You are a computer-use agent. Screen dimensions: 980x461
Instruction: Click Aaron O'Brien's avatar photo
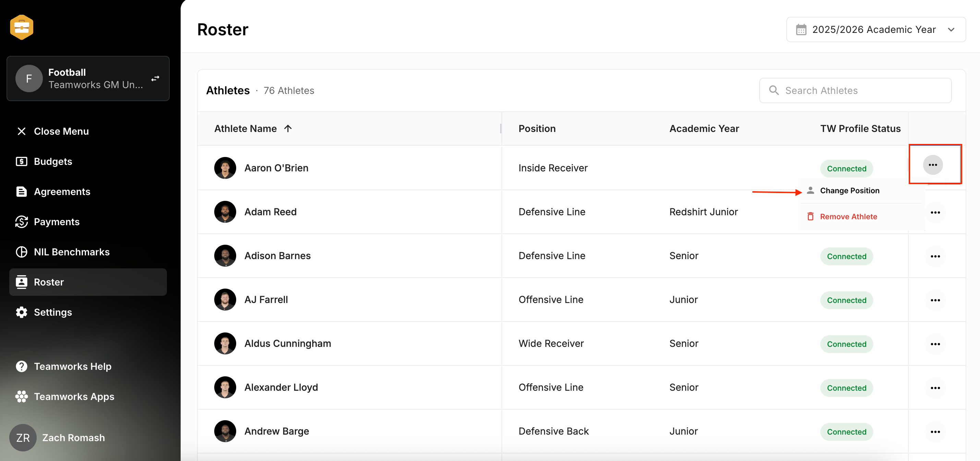(x=225, y=168)
